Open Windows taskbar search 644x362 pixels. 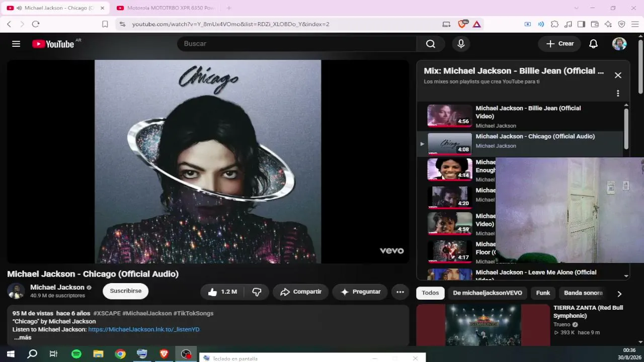tap(32, 354)
